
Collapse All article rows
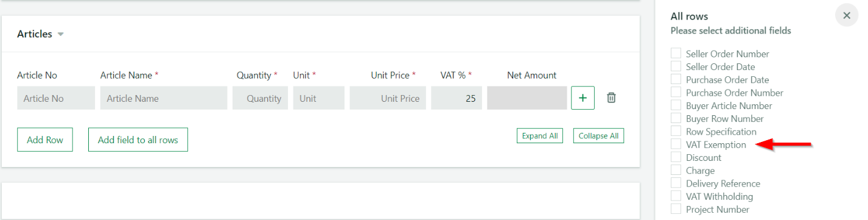(x=598, y=136)
